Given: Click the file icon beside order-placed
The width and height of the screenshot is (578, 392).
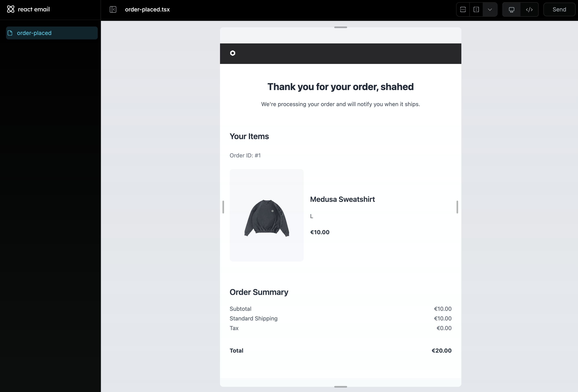Looking at the screenshot, I should click(10, 33).
